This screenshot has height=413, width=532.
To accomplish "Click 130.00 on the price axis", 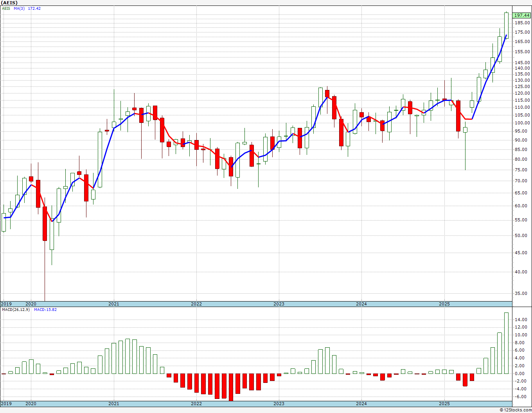I will point(522,80).
